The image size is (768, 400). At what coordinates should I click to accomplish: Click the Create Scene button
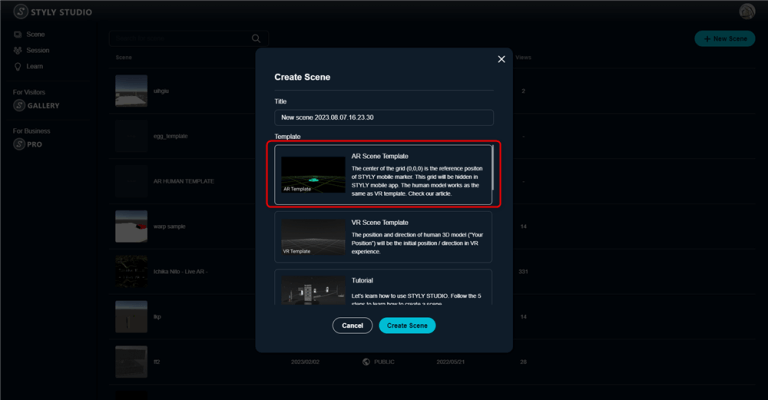click(407, 325)
